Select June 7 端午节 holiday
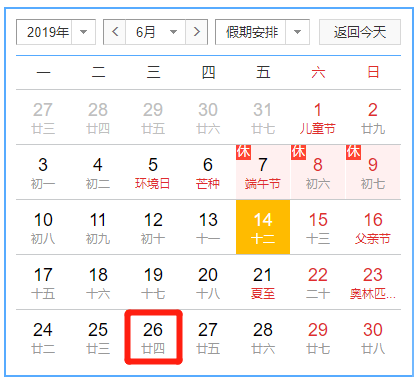414x377 pixels. (263, 172)
